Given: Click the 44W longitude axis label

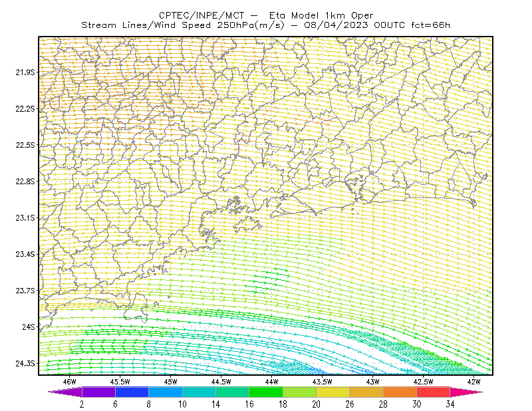Looking at the screenshot, I should tap(272, 382).
